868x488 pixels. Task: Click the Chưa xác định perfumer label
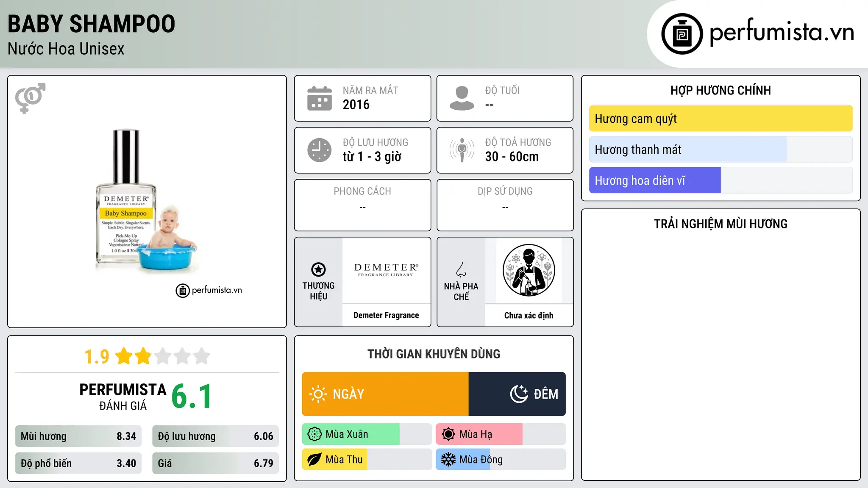[529, 315]
